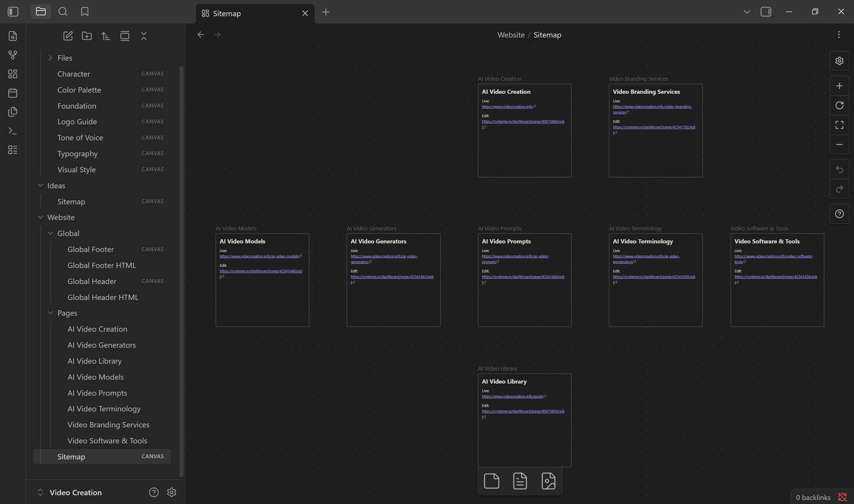Image resolution: width=854 pixels, height=504 pixels.
Task: Add media from vault to canvas
Action: [548, 481]
